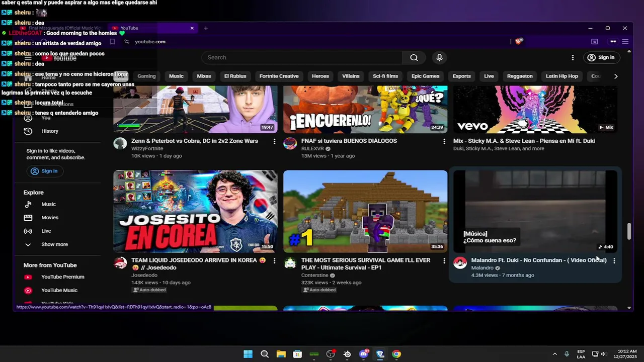Select the Epic Games chip

coord(425,76)
